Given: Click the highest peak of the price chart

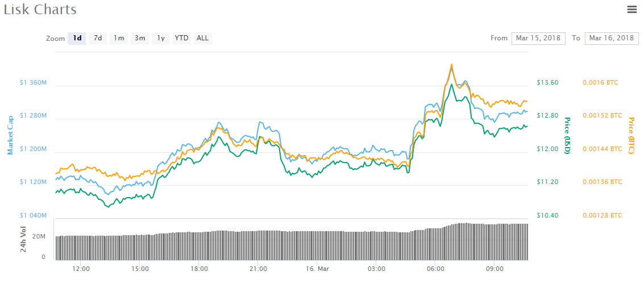Looking at the screenshot, I should pos(451,65).
